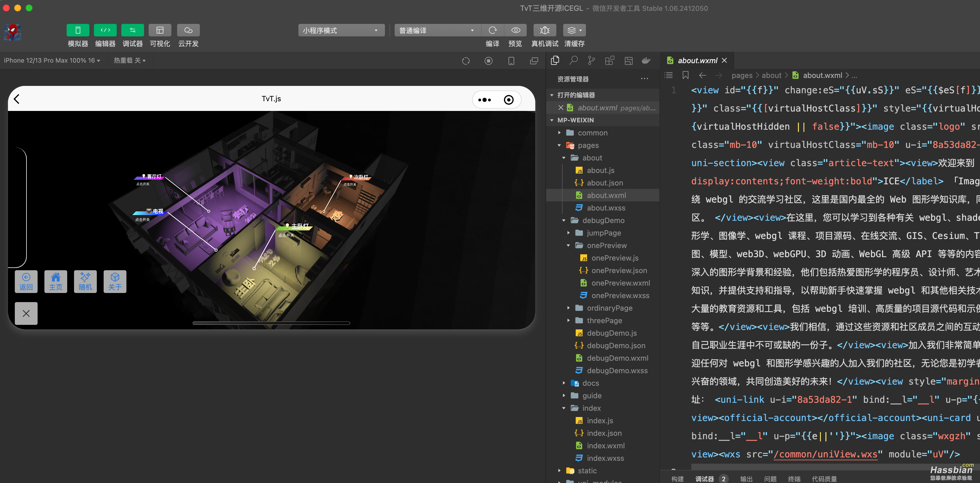Expand the jumpPage folder
Viewport: 980px width, 483px height.
tap(603, 233)
